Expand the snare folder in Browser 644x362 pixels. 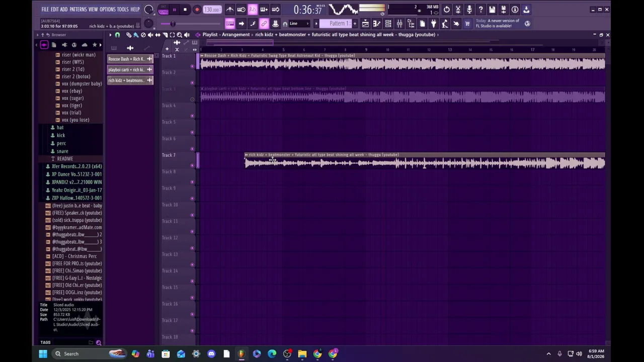(62, 151)
